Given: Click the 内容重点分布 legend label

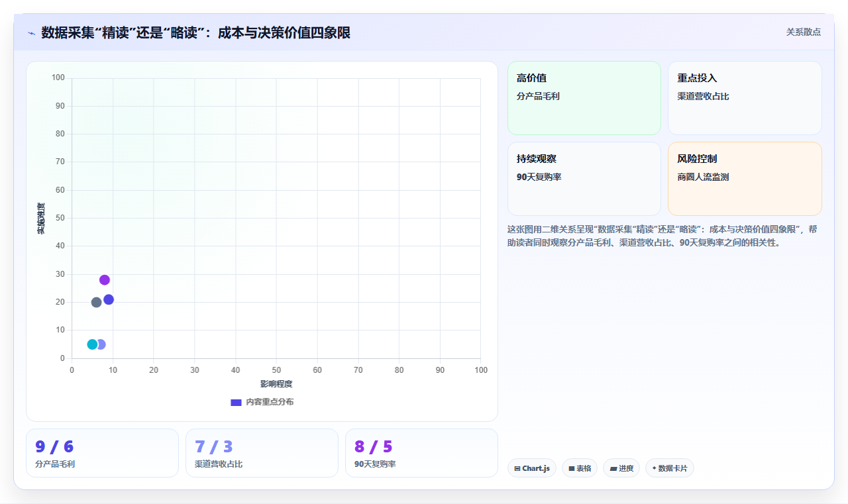Looking at the screenshot, I should (x=270, y=402).
